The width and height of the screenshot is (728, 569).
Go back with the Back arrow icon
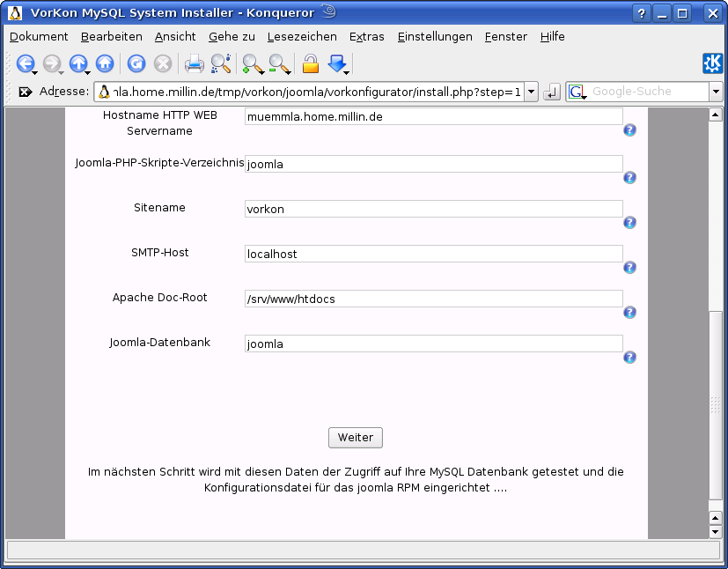(26, 63)
